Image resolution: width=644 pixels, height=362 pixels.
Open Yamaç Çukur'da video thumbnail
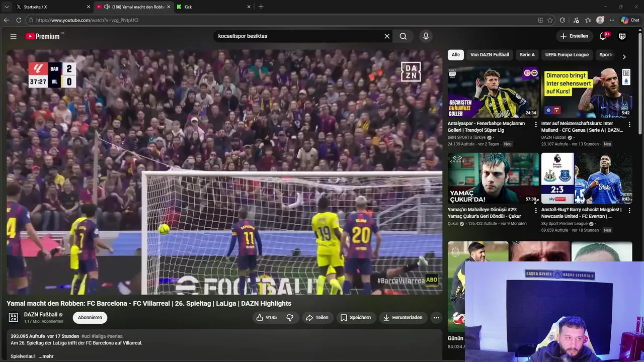pyautogui.click(x=493, y=178)
